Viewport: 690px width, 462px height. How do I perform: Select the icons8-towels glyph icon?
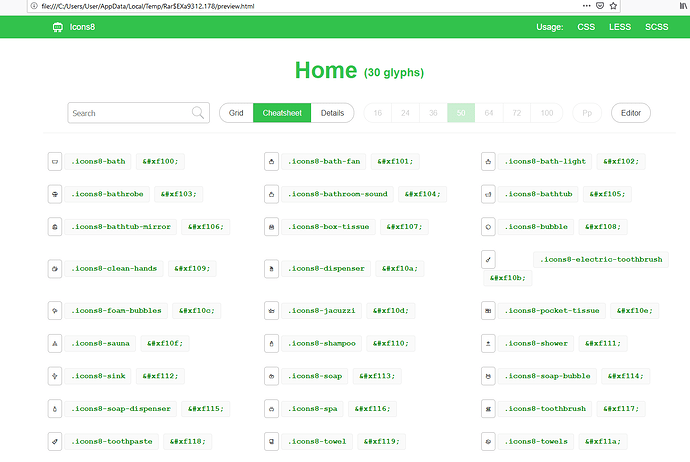488,442
